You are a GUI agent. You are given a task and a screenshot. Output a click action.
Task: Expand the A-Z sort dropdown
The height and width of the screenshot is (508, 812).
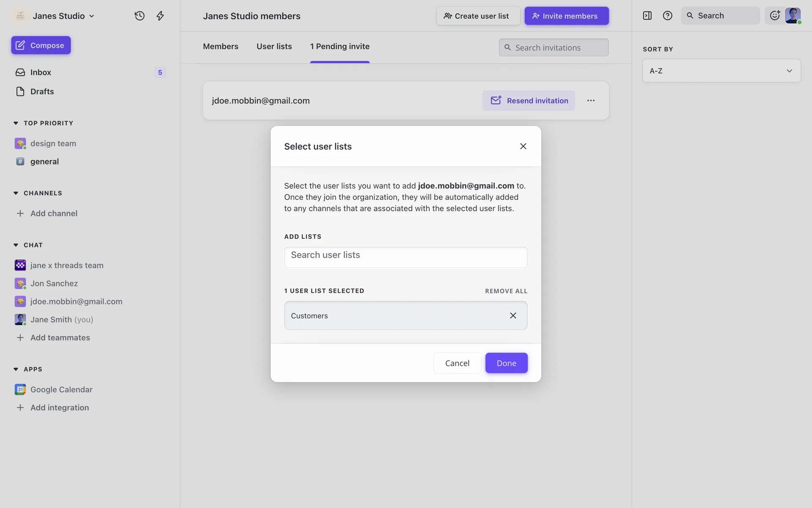coord(721,71)
